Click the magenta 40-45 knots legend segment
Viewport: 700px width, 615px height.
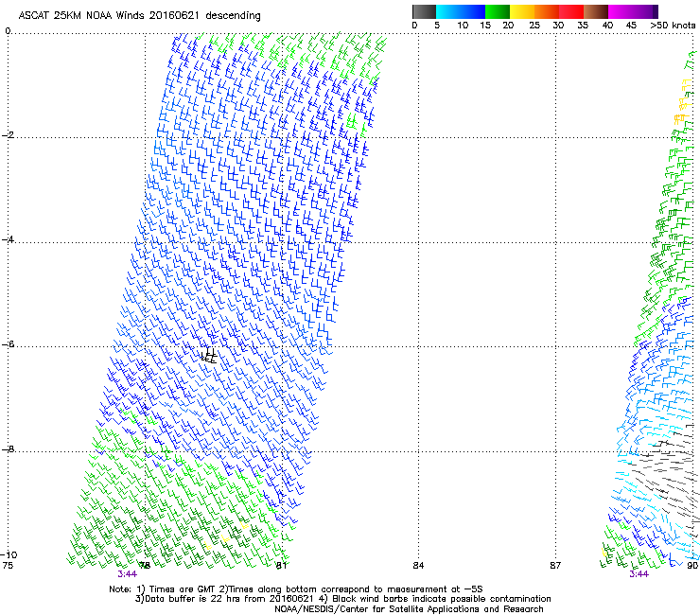tap(621, 11)
